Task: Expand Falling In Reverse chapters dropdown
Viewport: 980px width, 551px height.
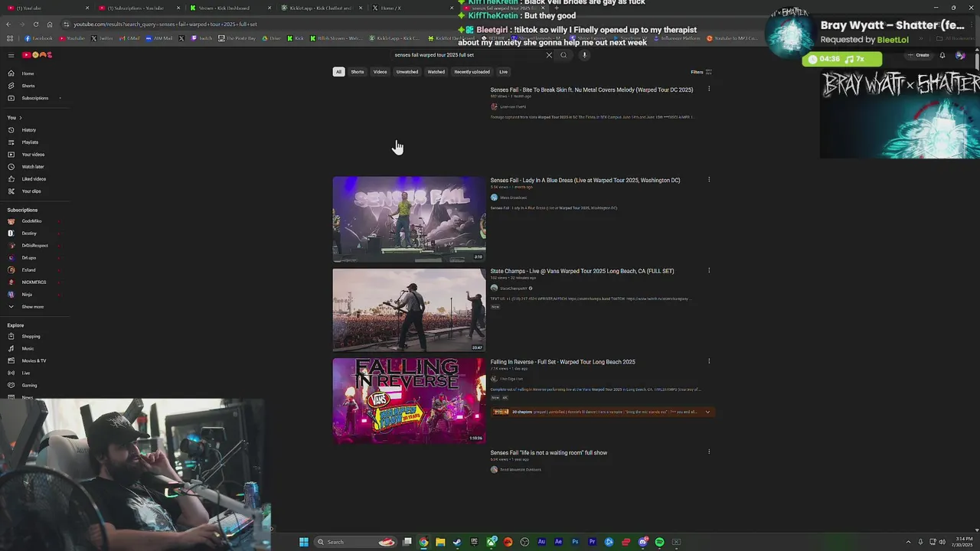Action: [x=707, y=412]
